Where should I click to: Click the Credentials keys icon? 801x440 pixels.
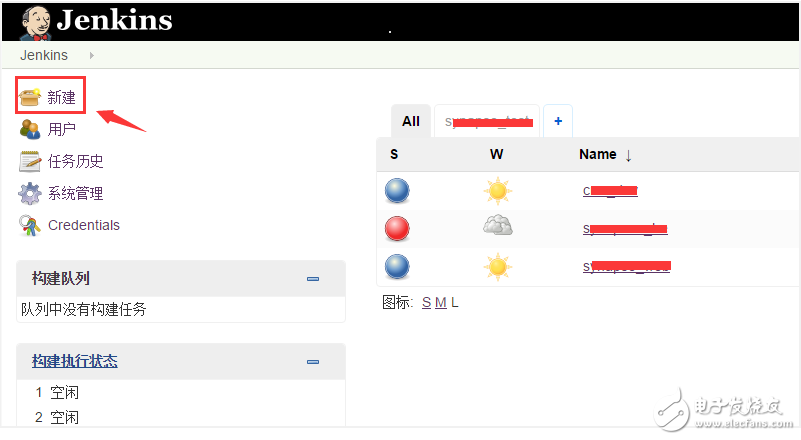[x=30, y=225]
